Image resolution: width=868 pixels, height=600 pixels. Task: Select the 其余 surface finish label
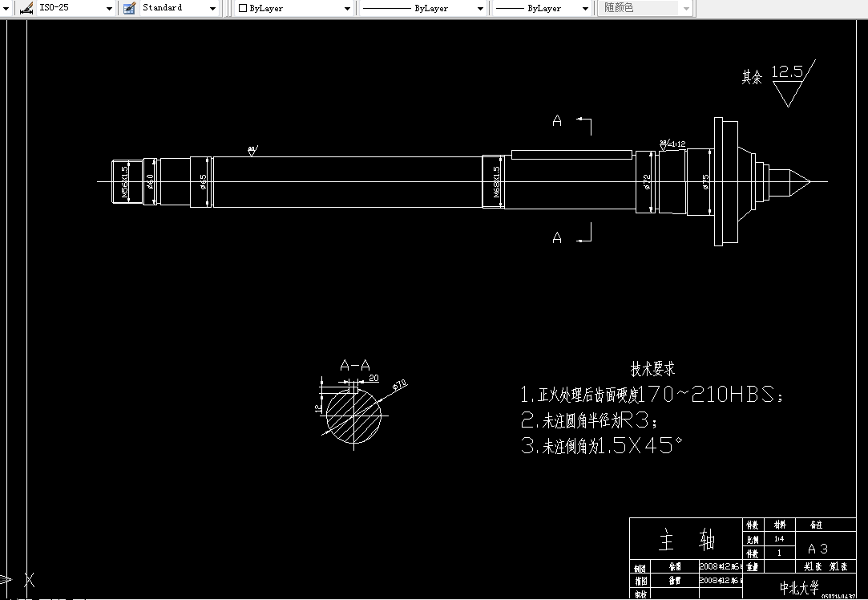(752, 77)
